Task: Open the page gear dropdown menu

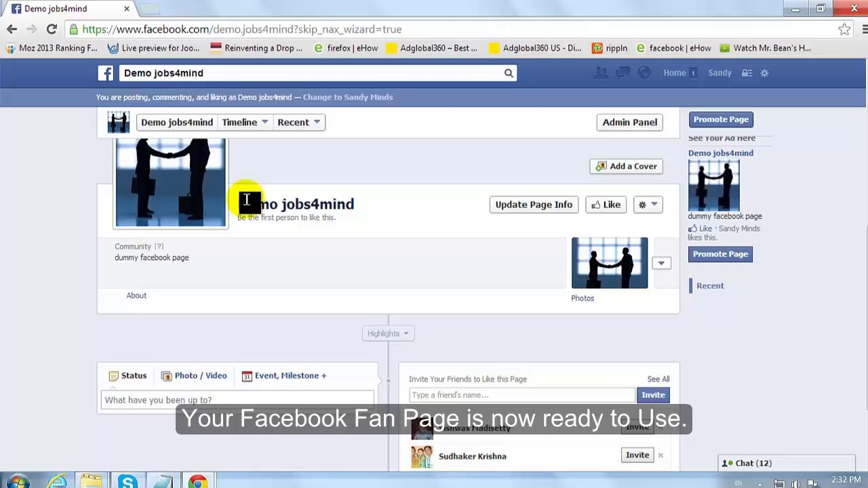Action: 648,205
